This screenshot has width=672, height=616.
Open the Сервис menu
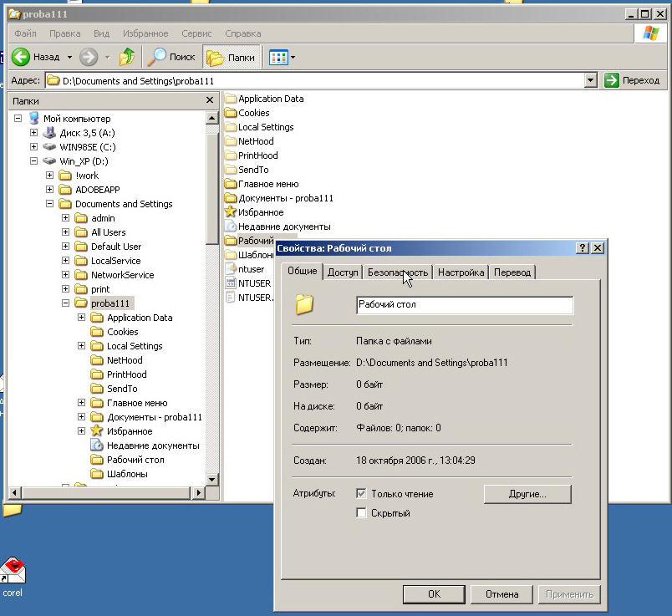(x=196, y=33)
